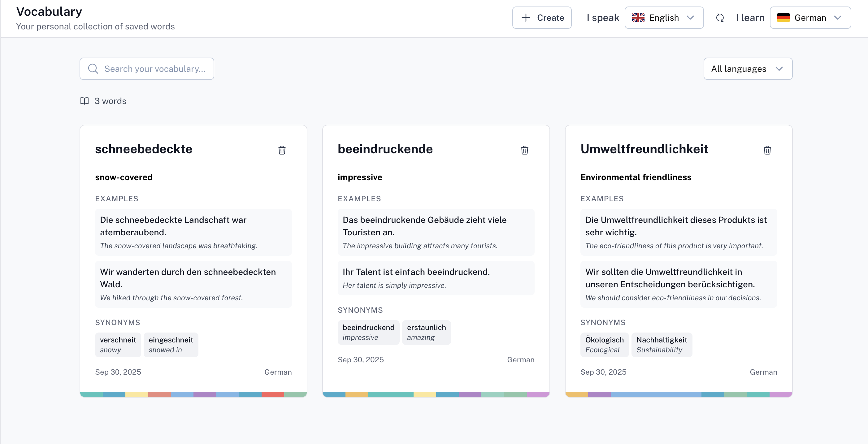This screenshot has height=444, width=868.
Task: Select the Nachhaltigkeit synonym chip
Action: (661, 344)
